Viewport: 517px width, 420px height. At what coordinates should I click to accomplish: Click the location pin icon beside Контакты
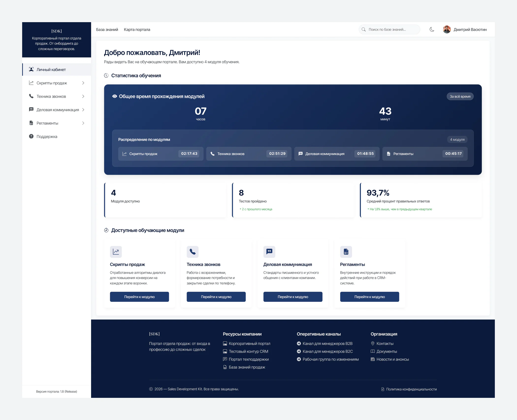click(x=372, y=343)
